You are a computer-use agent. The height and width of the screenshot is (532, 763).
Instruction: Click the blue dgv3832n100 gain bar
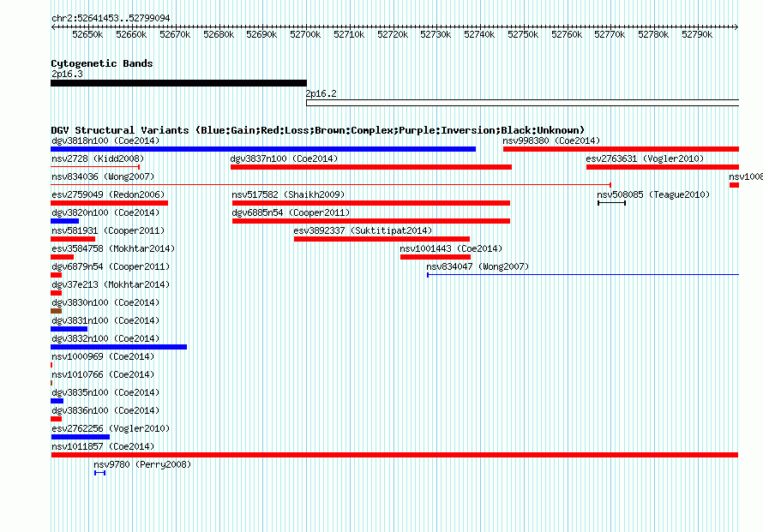click(118, 347)
